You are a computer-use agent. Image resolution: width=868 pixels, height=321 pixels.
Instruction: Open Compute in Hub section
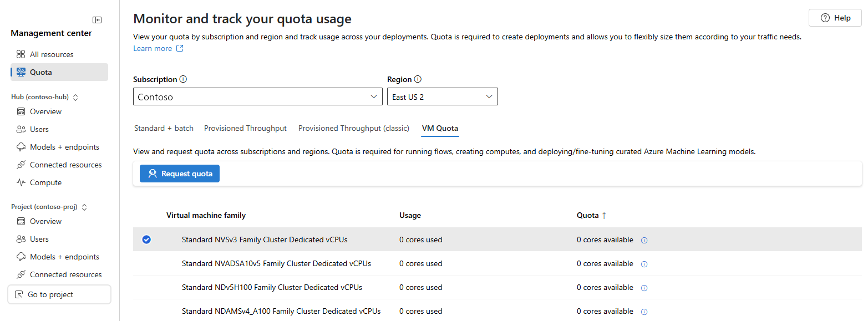point(45,182)
